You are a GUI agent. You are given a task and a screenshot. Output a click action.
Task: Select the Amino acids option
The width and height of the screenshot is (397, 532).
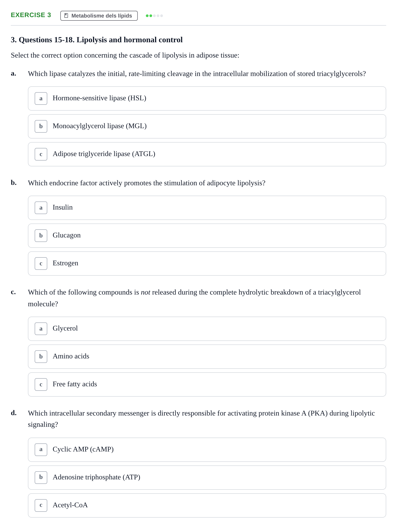tap(207, 357)
